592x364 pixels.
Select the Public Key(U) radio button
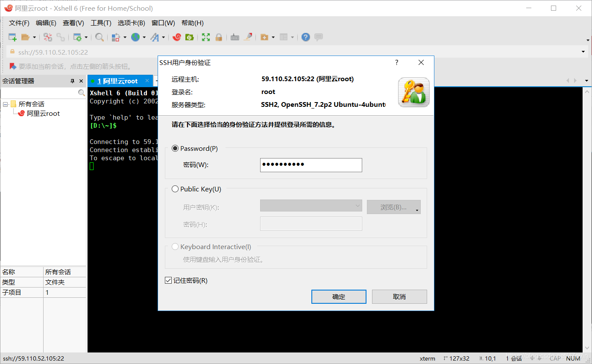(175, 189)
